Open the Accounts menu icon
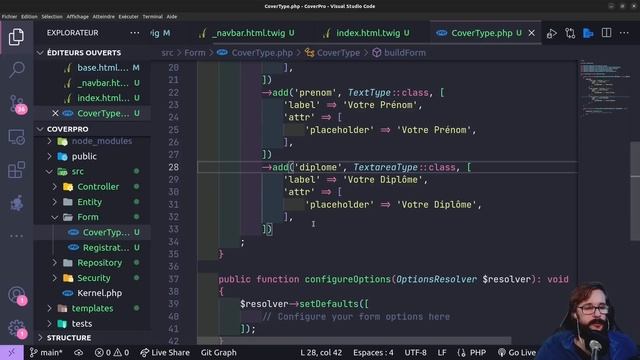The image size is (640, 360). (17, 296)
